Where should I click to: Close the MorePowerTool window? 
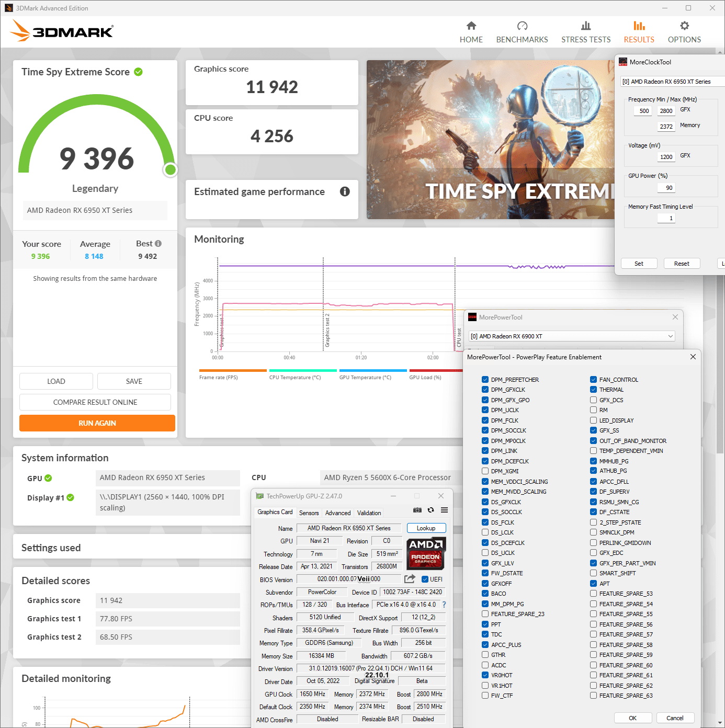coord(675,317)
